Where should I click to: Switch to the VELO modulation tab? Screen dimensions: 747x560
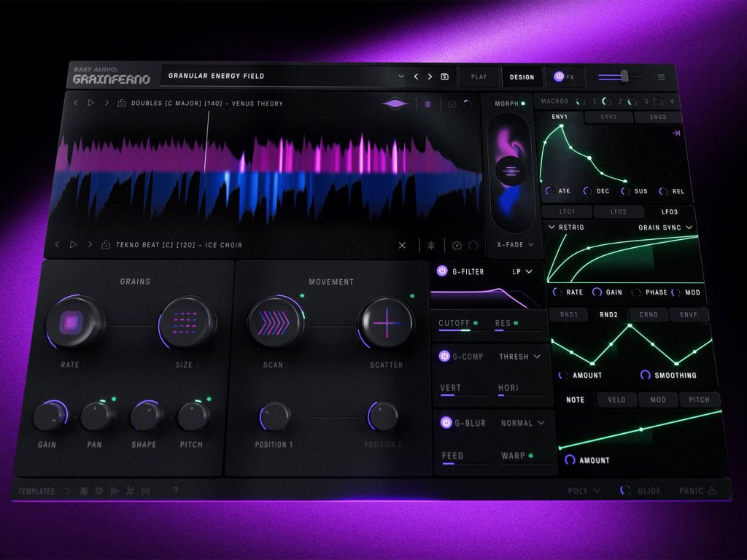(x=616, y=400)
